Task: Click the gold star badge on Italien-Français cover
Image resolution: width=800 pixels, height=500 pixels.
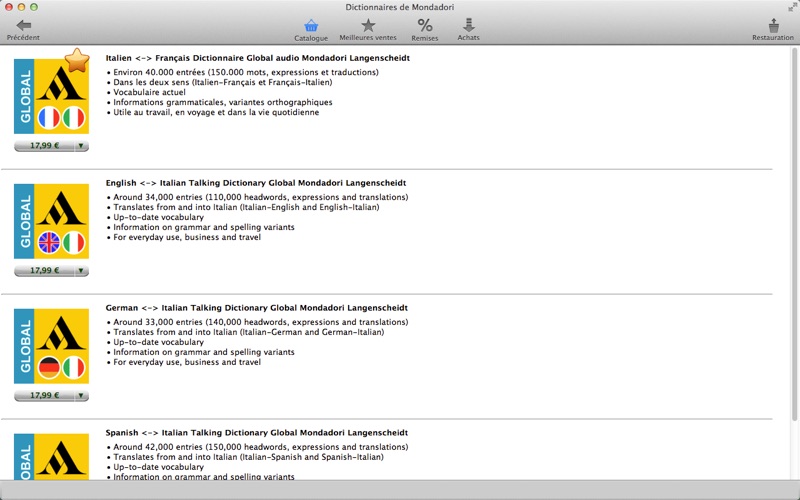Action: [x=77, y=60]
